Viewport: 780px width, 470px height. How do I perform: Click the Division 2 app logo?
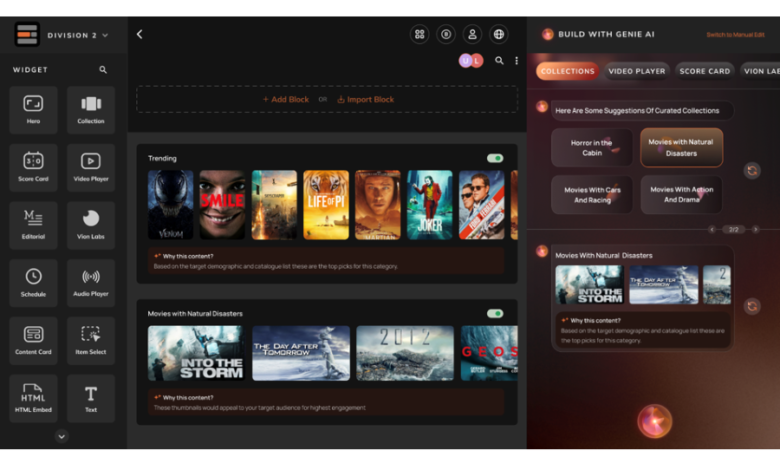tap(27, 35)
